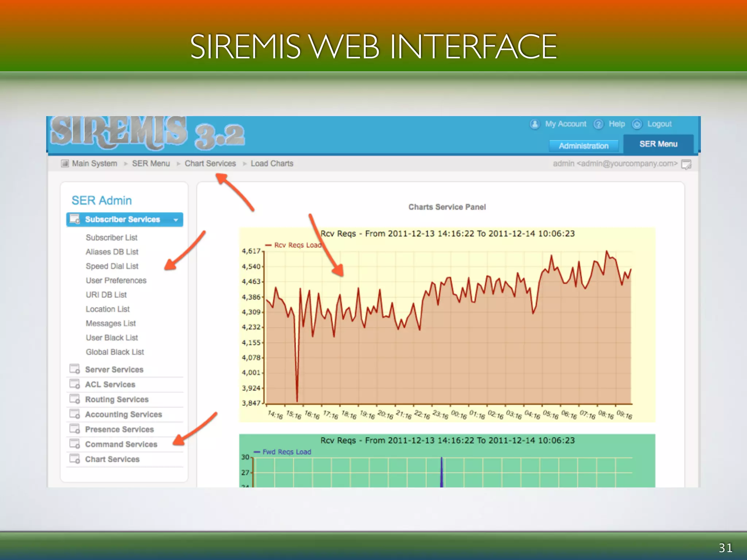The width and height of the screenshot is (747, 560).
Task: Click the 14:16 x-axis time label
Action: pyautogui.click(x=275, y=415)
